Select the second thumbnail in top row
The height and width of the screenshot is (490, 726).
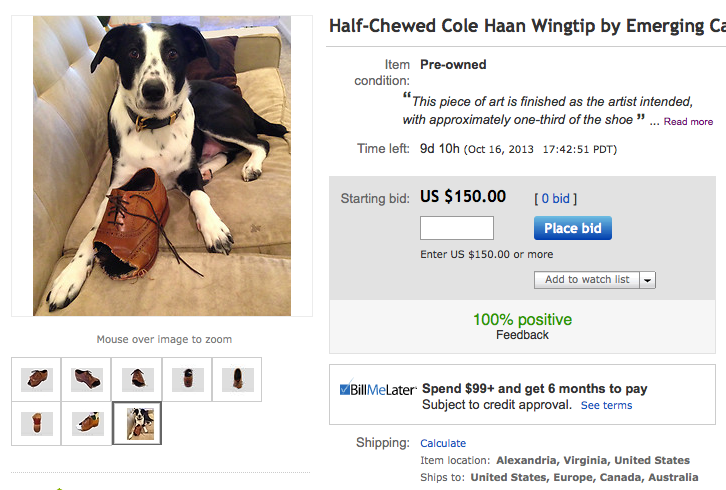pos(87,379)
